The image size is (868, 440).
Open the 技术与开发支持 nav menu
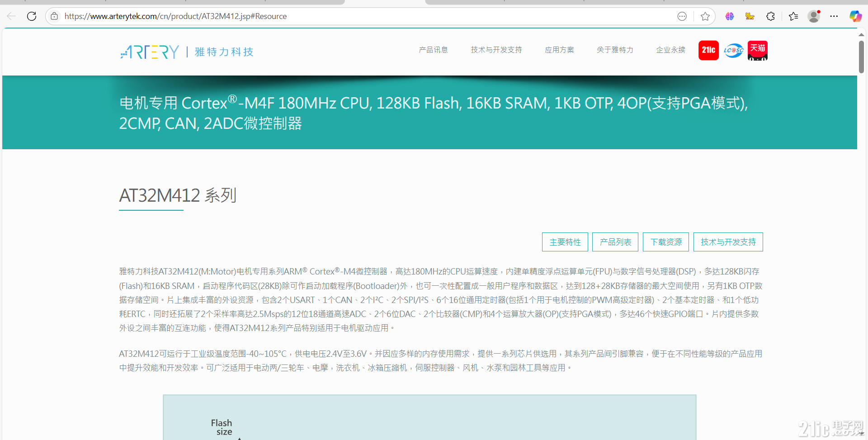pyautogui.click(x=496, y=50)
